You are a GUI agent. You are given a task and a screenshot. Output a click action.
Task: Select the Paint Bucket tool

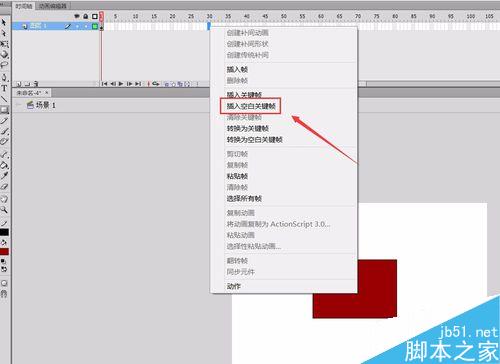[4, 165]
